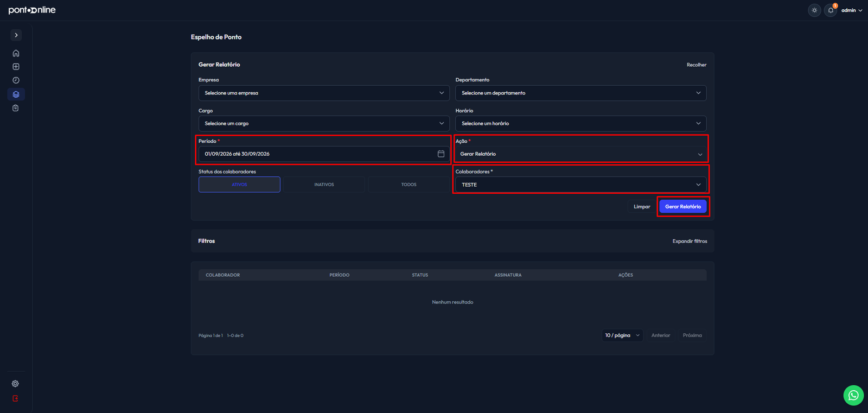Open the plus-square sidebar icon
868x413 pixels.
coord(16,67)
